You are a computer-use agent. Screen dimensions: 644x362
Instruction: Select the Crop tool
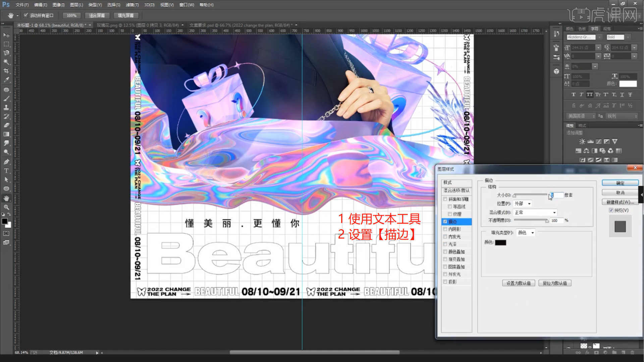tap(6, 71)
